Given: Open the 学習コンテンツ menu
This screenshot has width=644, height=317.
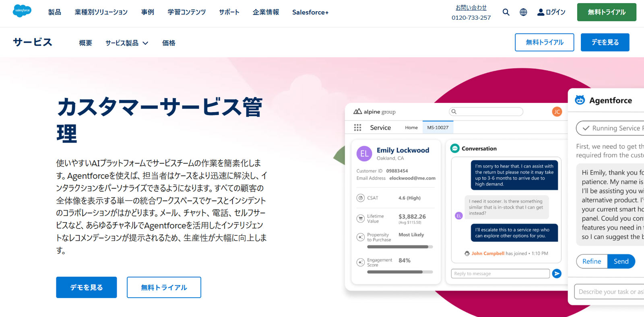Looking at the screenshot, I should click(187, 12).
